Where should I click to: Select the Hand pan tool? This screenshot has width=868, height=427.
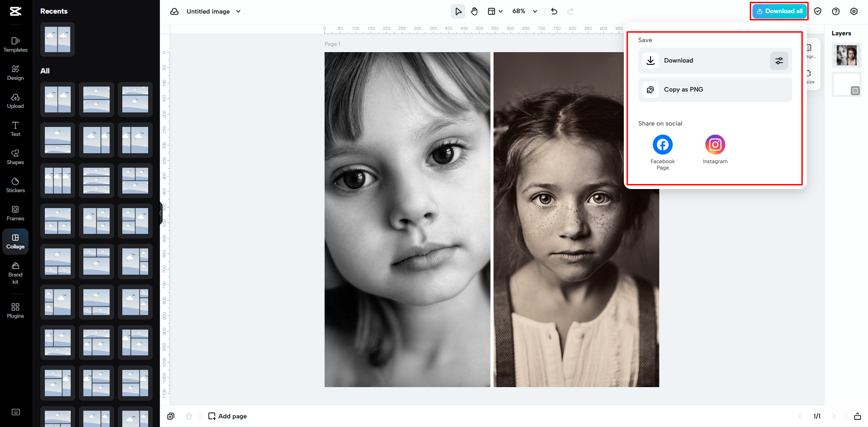pos(474,11)
